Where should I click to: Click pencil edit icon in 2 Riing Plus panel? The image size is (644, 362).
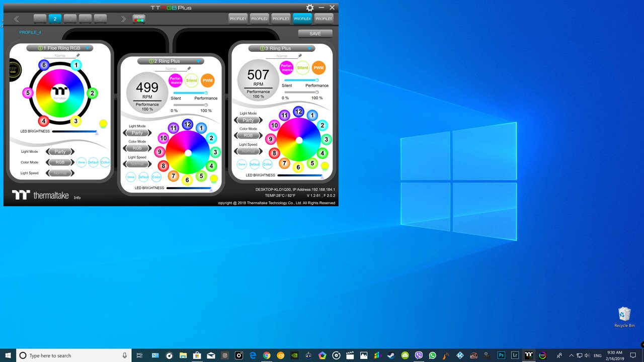coord(189,68)
